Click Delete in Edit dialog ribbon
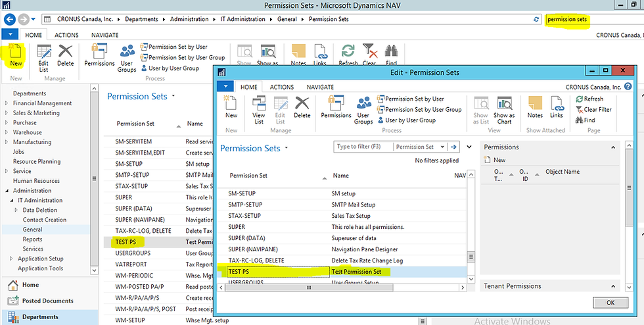 [302, 107]
